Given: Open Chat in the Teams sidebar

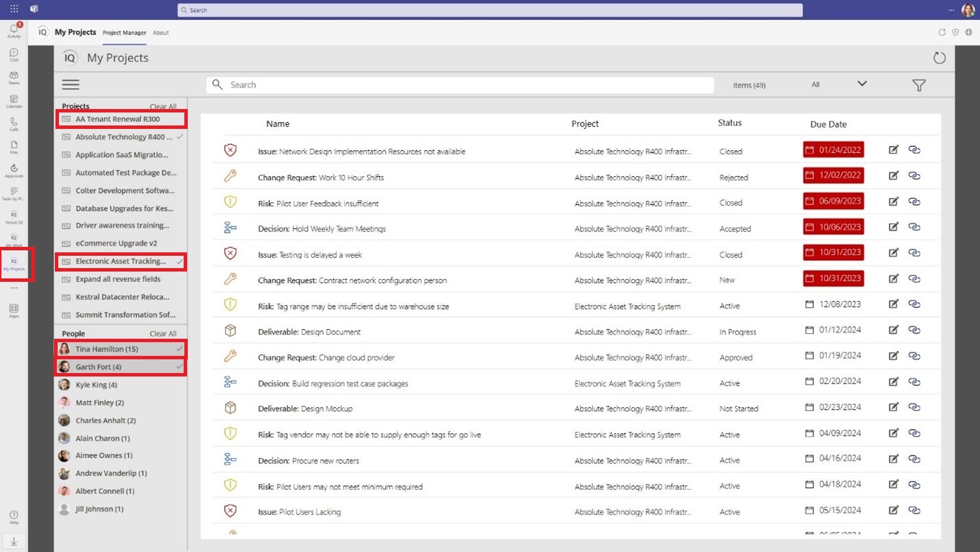Looking at the screenshot, I should [x=14, y=55].
